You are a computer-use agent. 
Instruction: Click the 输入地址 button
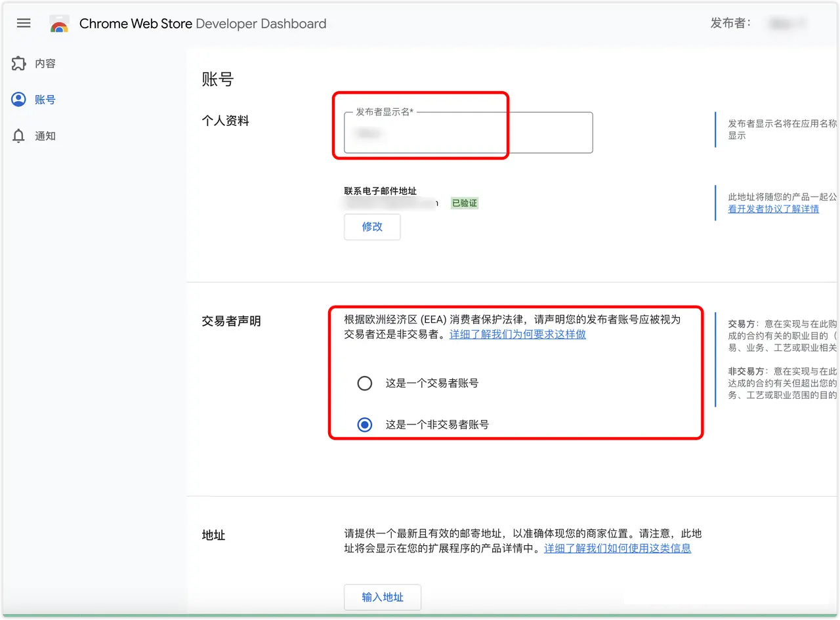click(382, 597)
